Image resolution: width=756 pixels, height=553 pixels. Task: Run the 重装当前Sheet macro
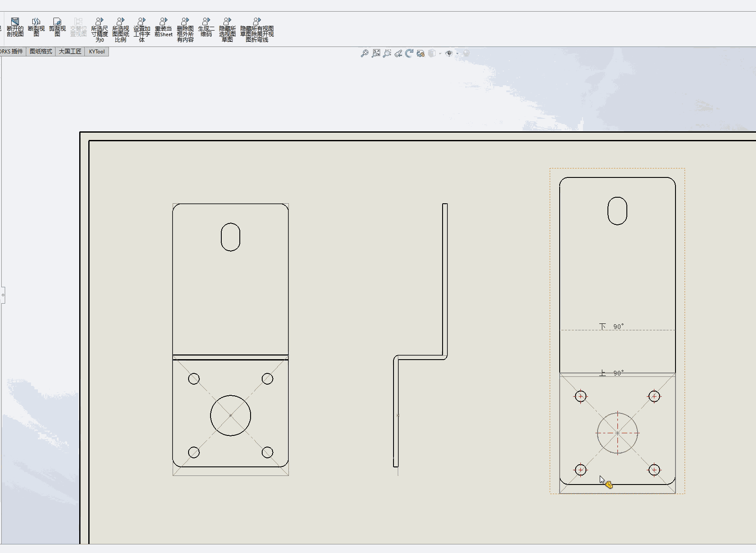pos(164,27)
